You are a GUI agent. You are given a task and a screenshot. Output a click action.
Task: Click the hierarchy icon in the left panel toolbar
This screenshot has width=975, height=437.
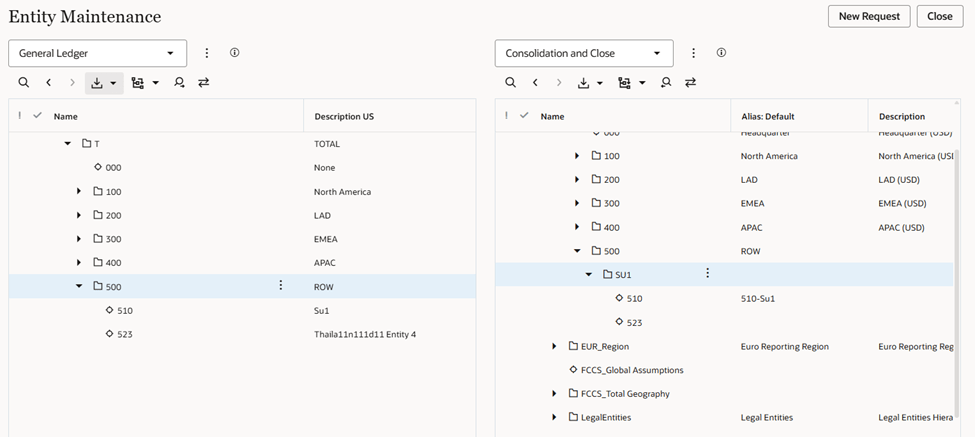[138, 83]
